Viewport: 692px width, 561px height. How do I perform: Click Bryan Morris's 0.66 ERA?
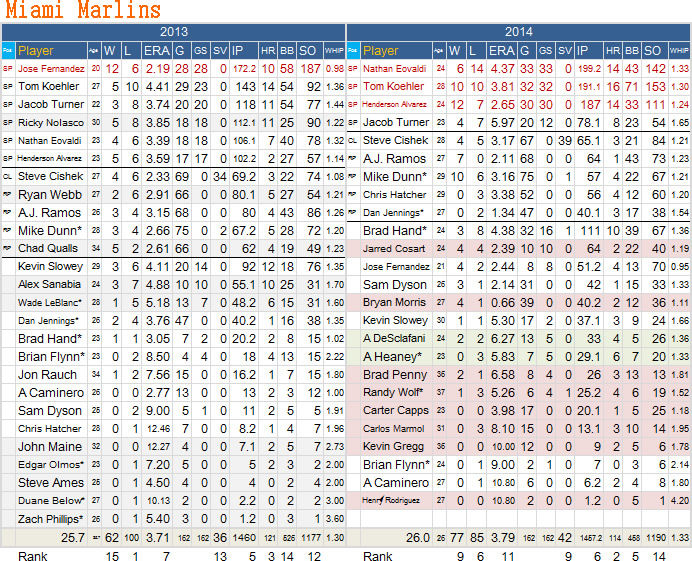(x=503, y=303)
